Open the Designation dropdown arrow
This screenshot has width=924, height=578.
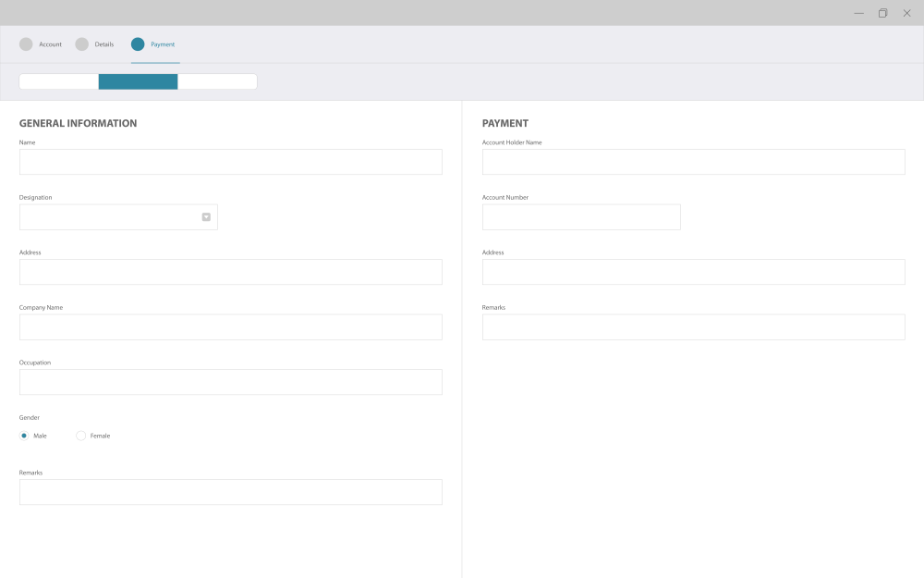coord(206,217)
